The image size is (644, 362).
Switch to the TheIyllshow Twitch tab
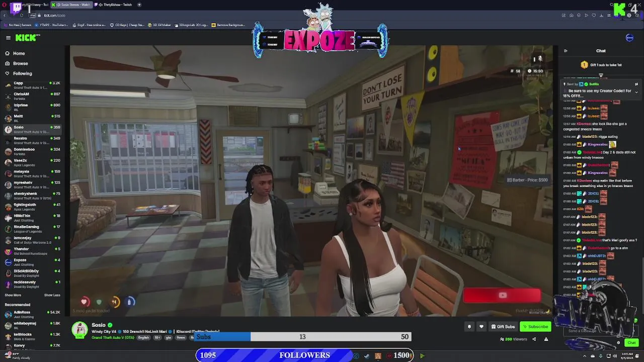coord(114,5)
